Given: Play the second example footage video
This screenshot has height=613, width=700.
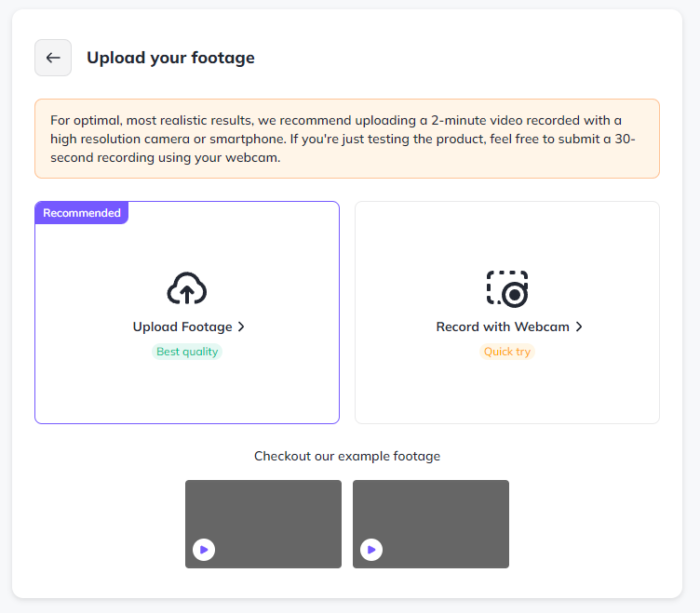Looking at the screenshot, I should [x=371, y=550].
